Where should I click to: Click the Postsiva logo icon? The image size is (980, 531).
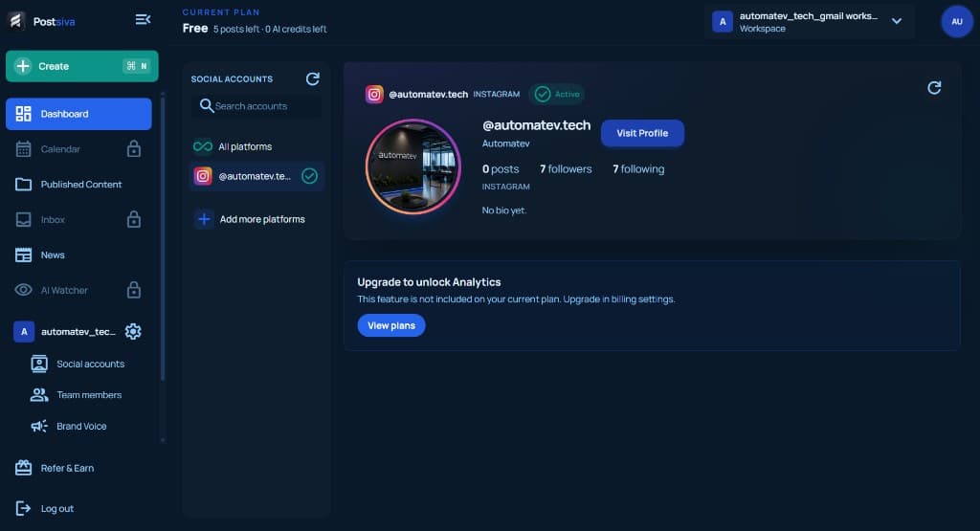(x=16, y=21)
